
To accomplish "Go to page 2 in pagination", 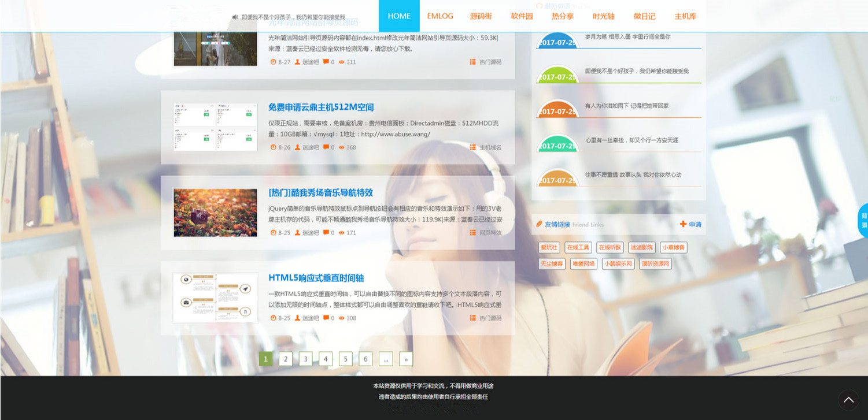I will 286,359.
